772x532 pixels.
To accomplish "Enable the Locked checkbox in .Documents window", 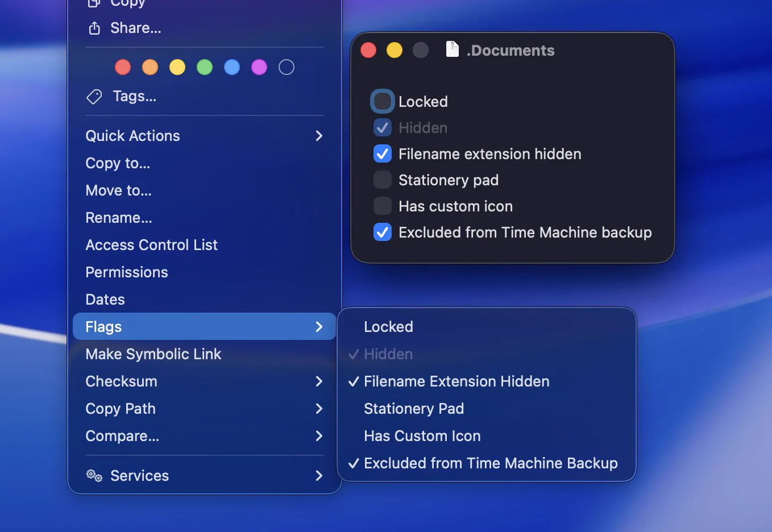I will click(383, 101).
